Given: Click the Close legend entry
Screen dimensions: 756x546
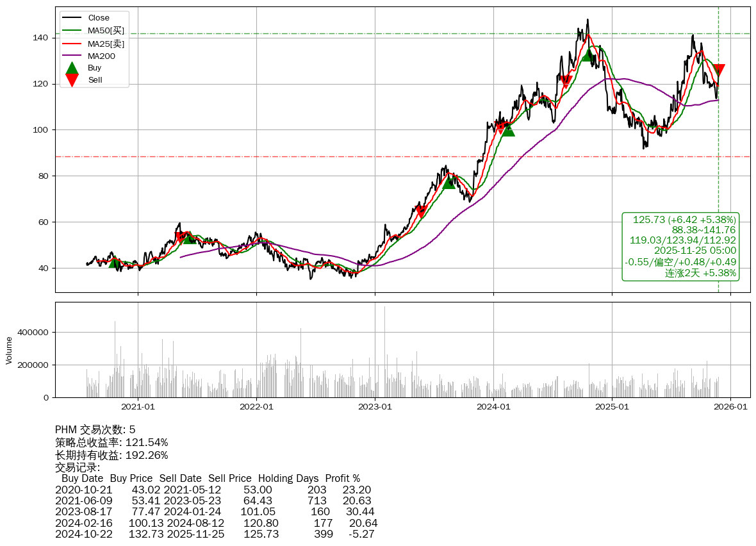Looking at the screenshot, I should tap(98, 18).
